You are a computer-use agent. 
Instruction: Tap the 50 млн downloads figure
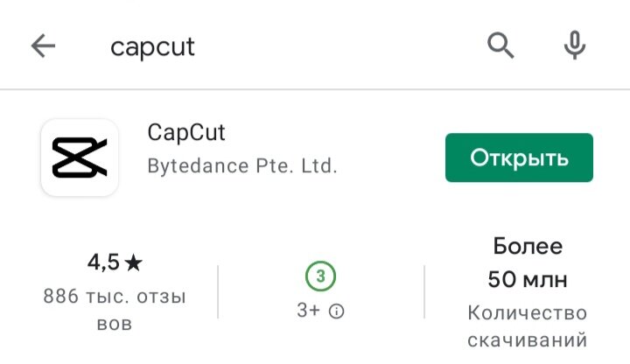click(x=528, y=280)
